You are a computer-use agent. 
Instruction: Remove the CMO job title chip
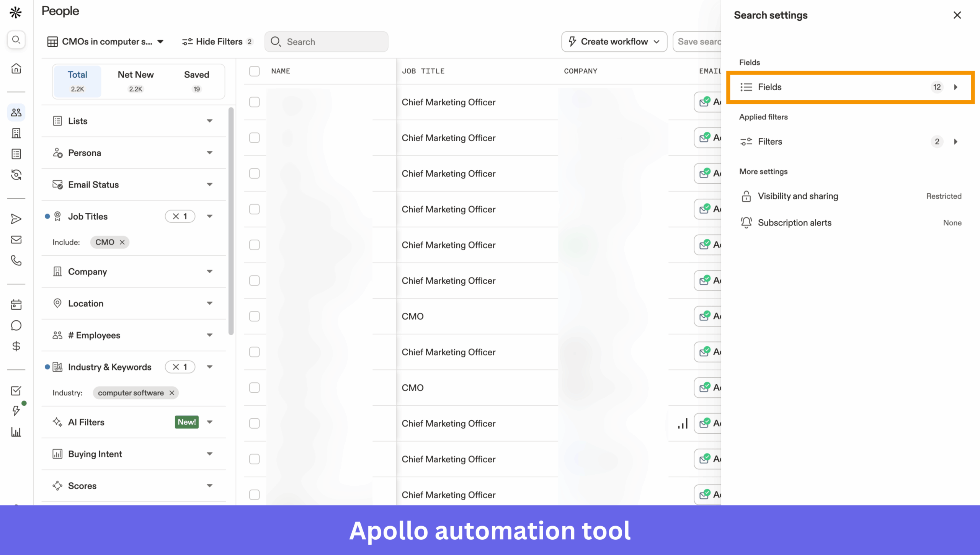pyautogui.click(x=122, y=242)
